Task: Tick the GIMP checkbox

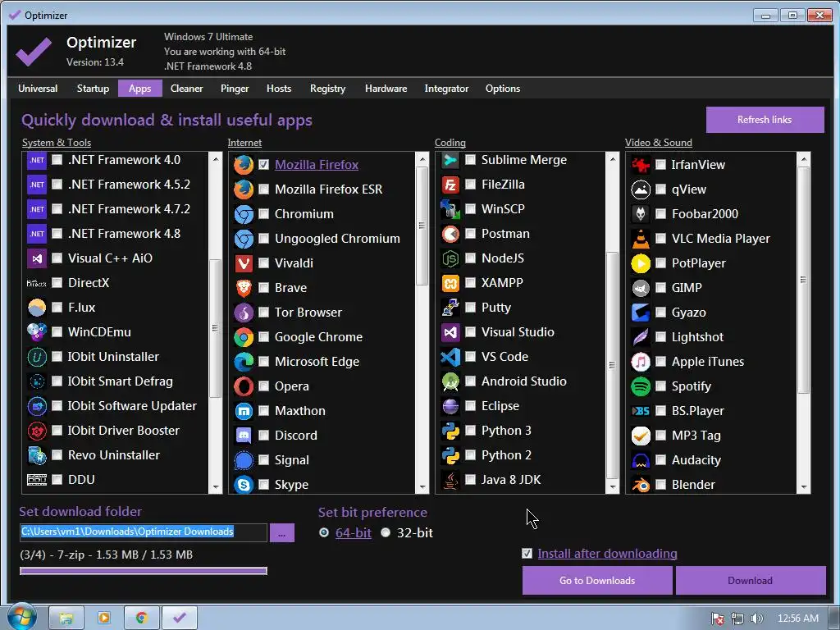Action: [661, 288]
